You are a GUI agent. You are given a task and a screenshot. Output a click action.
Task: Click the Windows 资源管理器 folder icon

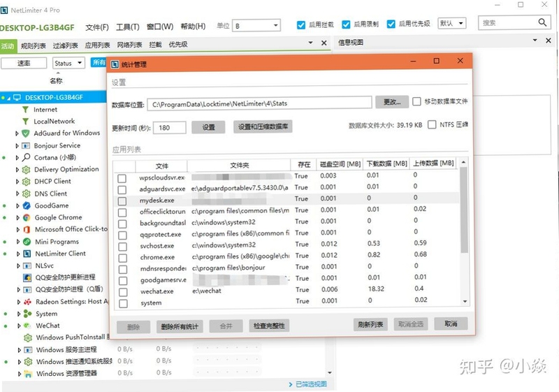click(x=28, y=374)
